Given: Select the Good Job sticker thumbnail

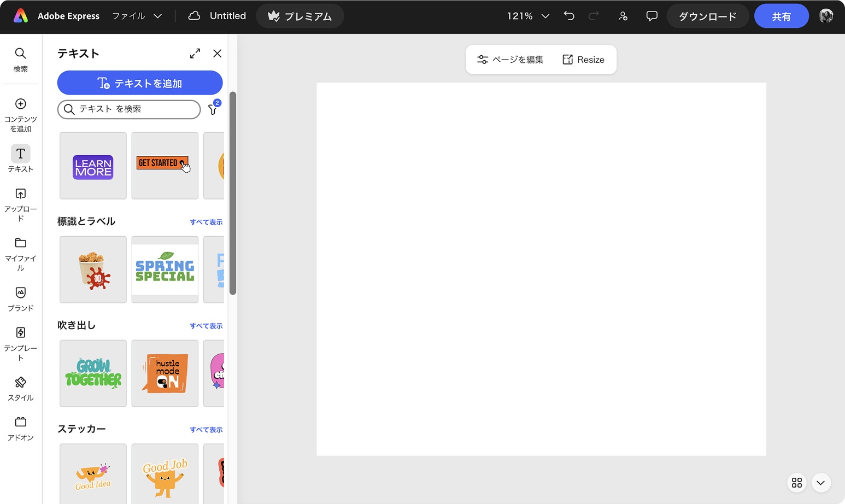Looking at the screenshot, I should [165, 474].
